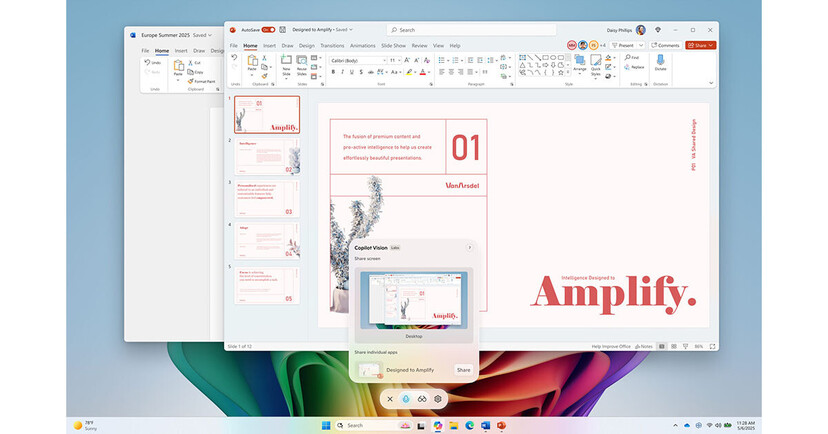The image size is (828, 434).
Task: Click Format Painter brush in PowerPoint
Action: click(x=265, y=76)
